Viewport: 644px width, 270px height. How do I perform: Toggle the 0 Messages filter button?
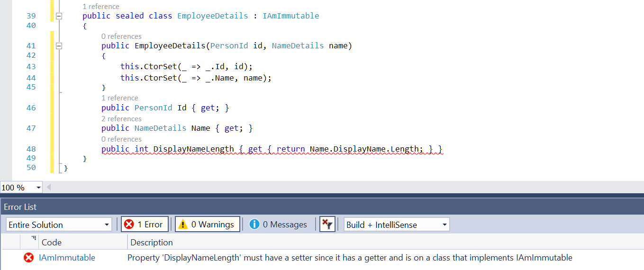[278, 225]
